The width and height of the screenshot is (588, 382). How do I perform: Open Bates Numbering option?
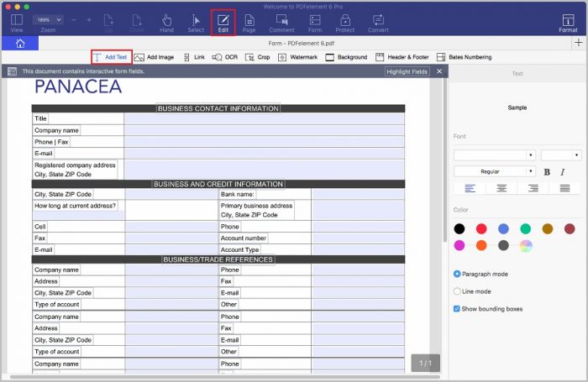(465, 57)
